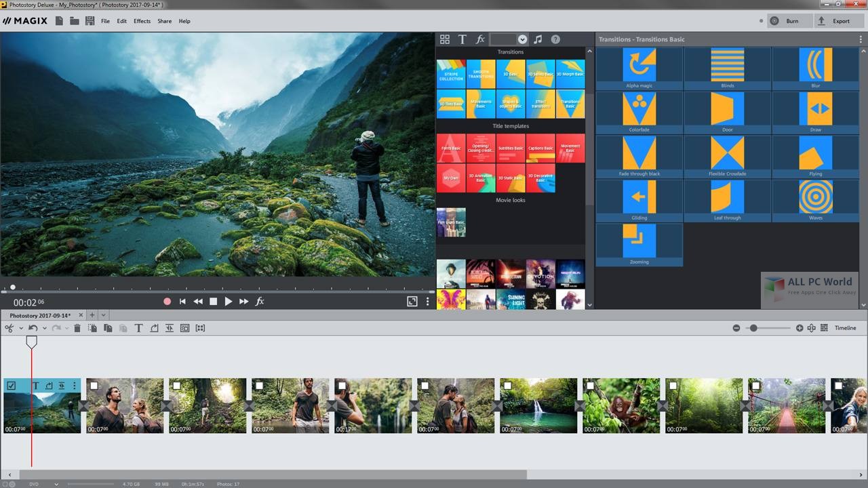
Task: Open the Edit menu
Action: [x=122, y=21]
